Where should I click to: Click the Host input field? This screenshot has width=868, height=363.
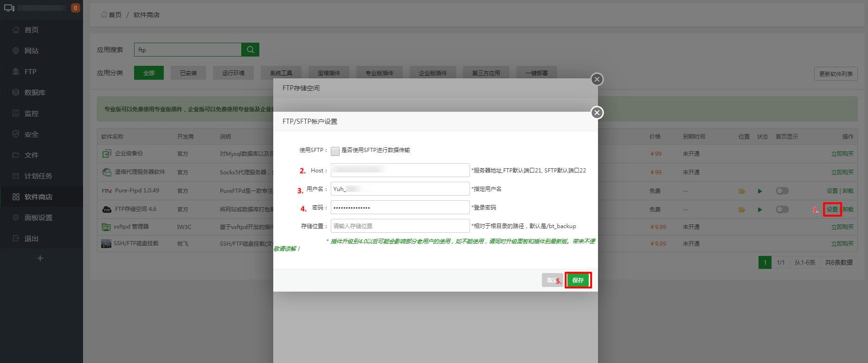click(x=400, y=170)
